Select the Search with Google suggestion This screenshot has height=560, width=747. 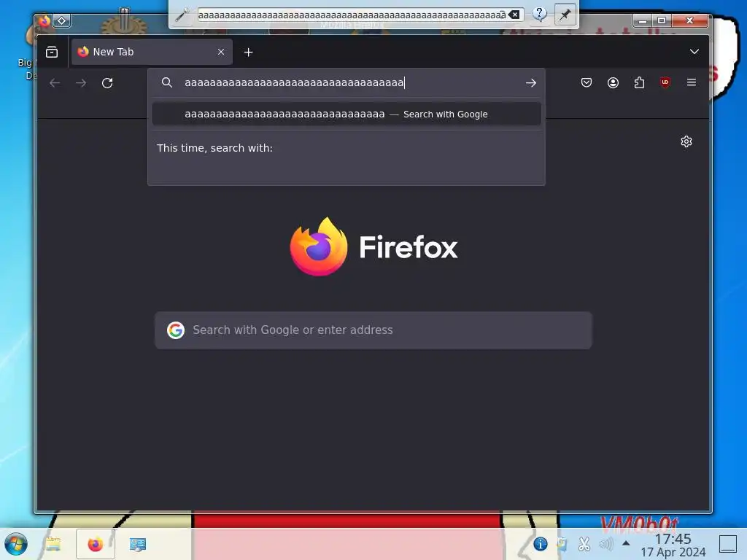(x=347, y=114)
